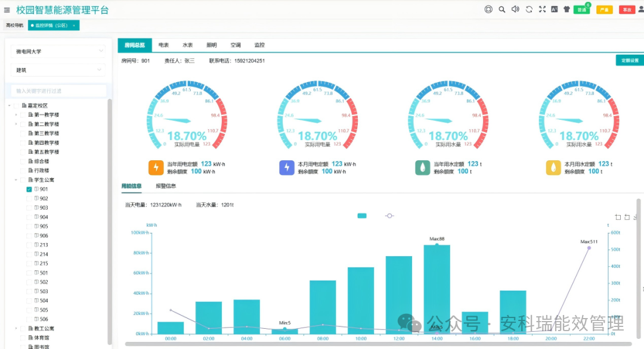Switch to the 监控 tab
Viewport: 644px width, 349px height.
(259, 45)
